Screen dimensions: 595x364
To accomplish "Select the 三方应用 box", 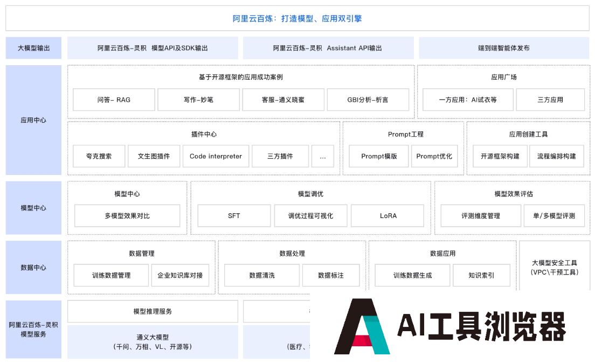I will coord(550,100).
